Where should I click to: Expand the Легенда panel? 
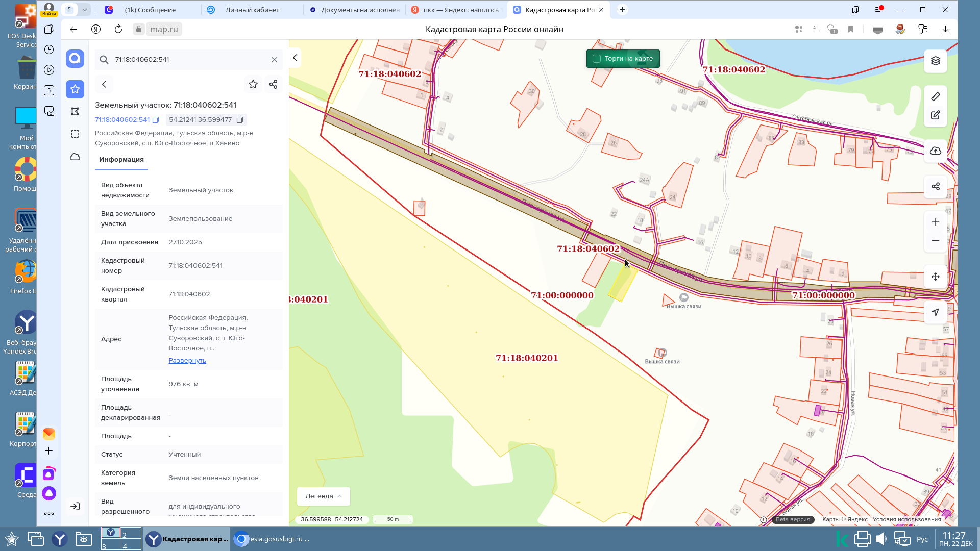pos(324,496)
